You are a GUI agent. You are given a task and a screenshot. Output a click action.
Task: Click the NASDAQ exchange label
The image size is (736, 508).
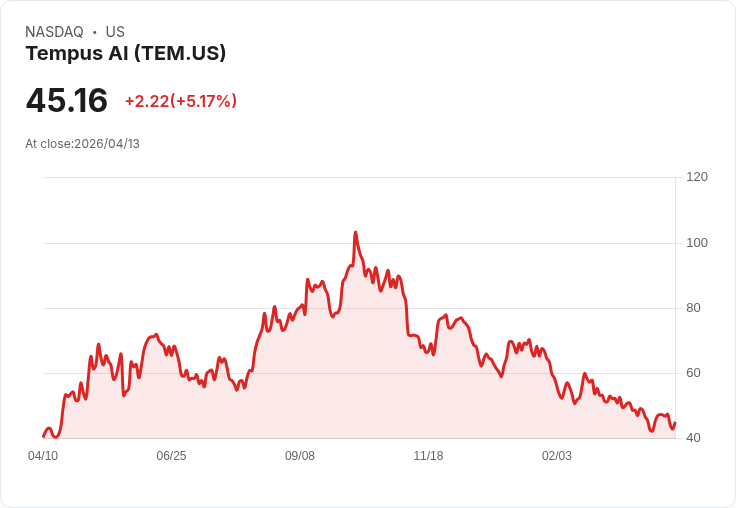pos(54,32)
